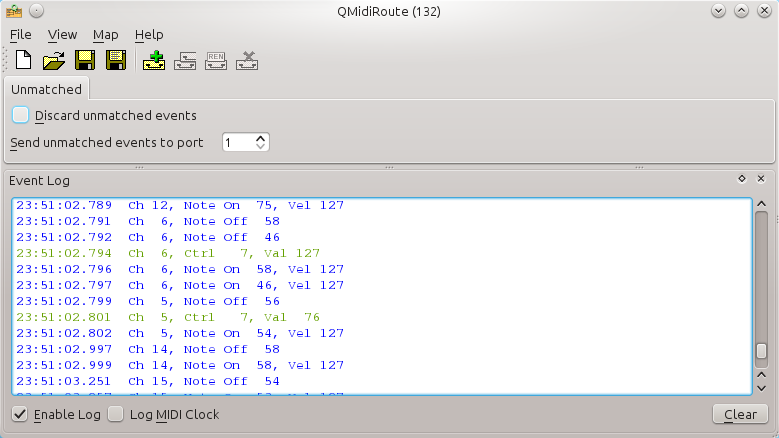Clone the map via toolbar icon

185,61
